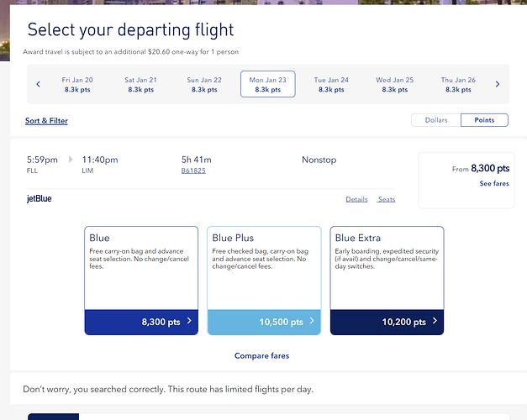Expand See fares for the flight
This screenshot has width=527, height=420.
(493, 183)
